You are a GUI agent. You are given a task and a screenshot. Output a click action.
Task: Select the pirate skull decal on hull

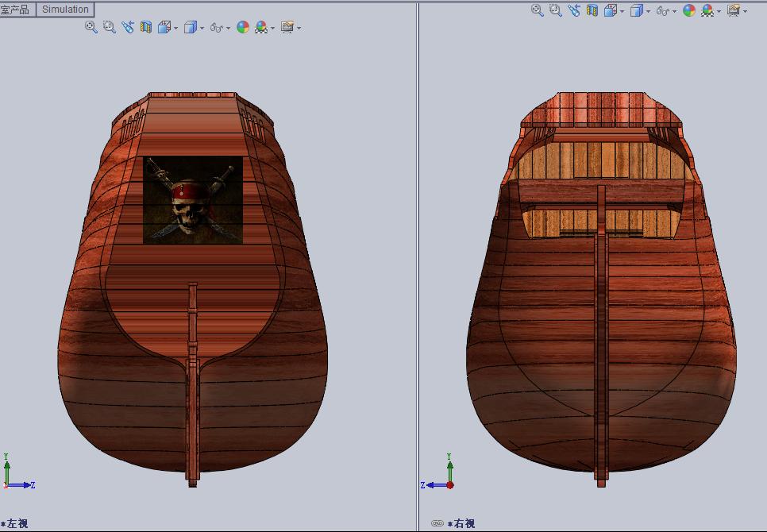click(193, 200)
